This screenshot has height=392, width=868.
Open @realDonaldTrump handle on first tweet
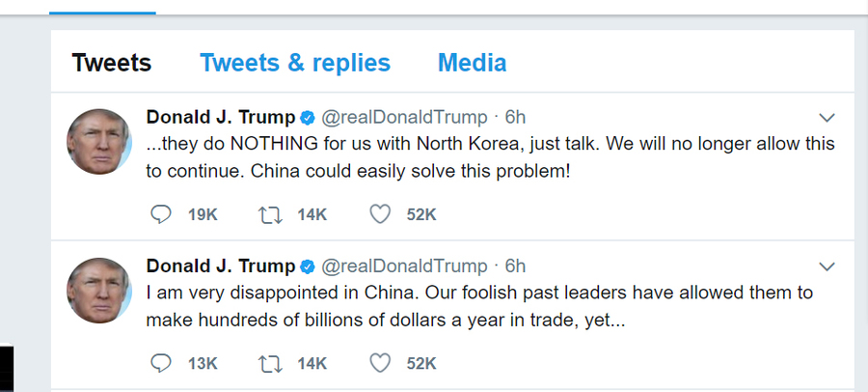pyautogui.click(x=404, y=118)
